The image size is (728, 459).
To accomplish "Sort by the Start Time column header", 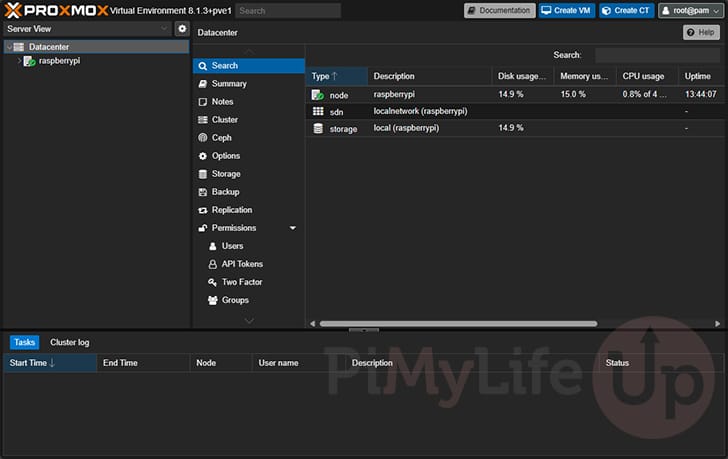I will [50, 363].
